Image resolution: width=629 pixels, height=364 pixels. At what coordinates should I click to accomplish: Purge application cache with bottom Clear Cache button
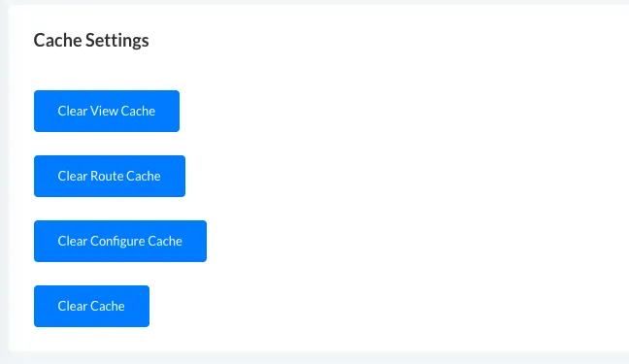tap(91, 306)
